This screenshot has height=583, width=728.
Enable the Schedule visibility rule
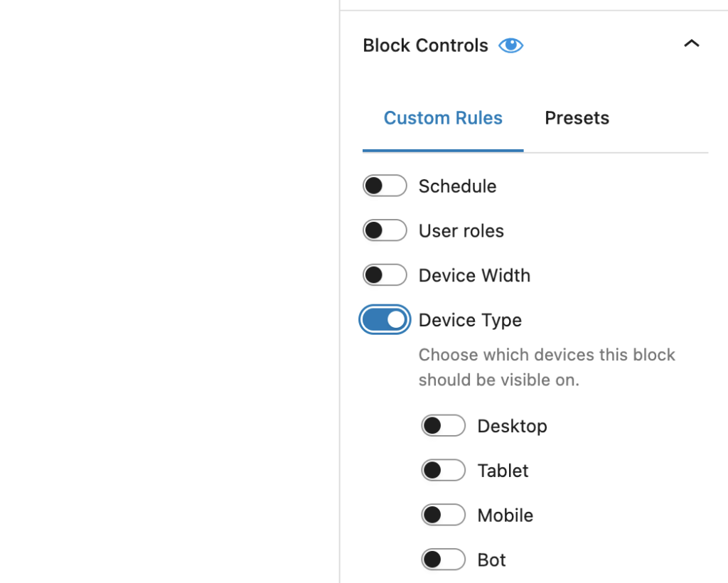tap(385, 186)
